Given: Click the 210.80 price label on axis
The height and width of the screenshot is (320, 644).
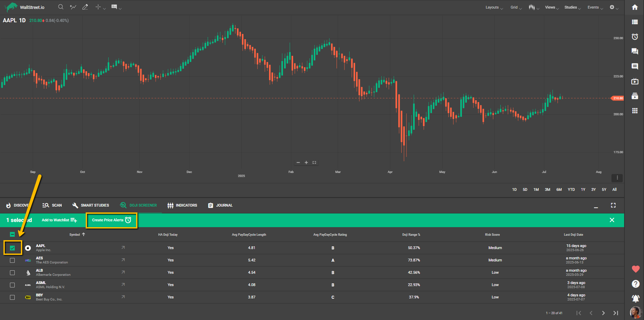Looking at the screenshot, I should click(x=618, y=98).
